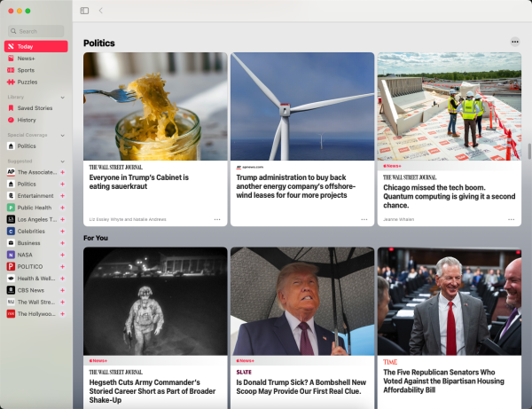Follow The Hollywood Reporter plus icon

tap(62, 314)
